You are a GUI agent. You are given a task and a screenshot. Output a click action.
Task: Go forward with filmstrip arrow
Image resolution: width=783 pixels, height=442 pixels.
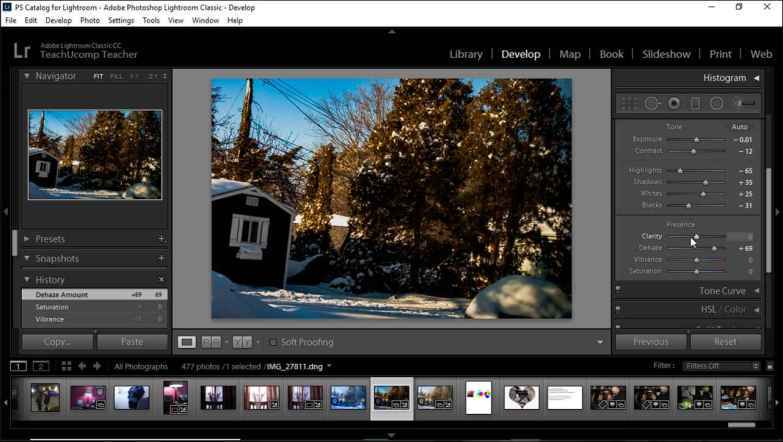click(97, 367)
